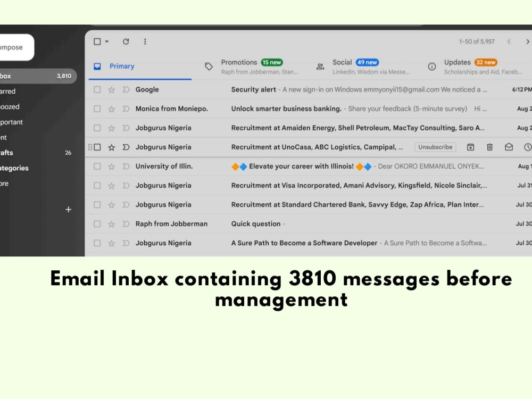The height and width of the screenshot is (399, 532).
Task: Star the UnoCasa recruitment email
Action: coord(111,147)
